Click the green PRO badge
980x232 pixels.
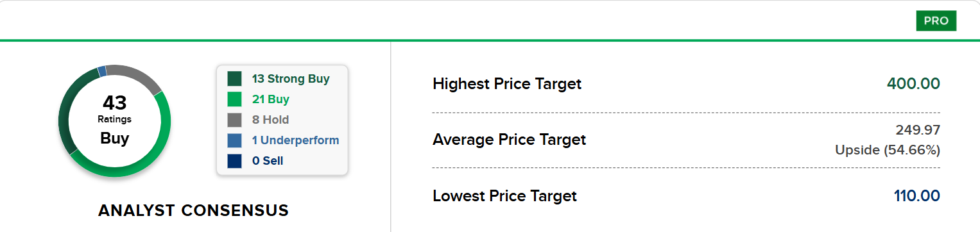[x=936, y=21]
